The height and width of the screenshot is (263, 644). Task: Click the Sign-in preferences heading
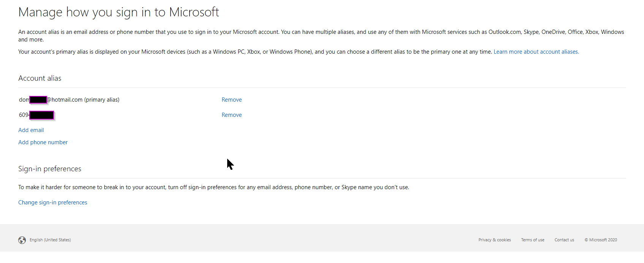(x=50, y=169)
